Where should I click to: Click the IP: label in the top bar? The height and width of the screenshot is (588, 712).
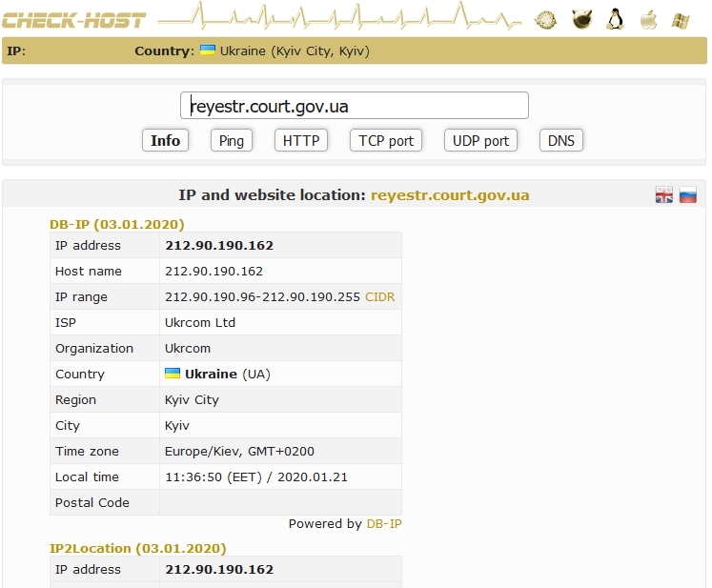[16, 51]
